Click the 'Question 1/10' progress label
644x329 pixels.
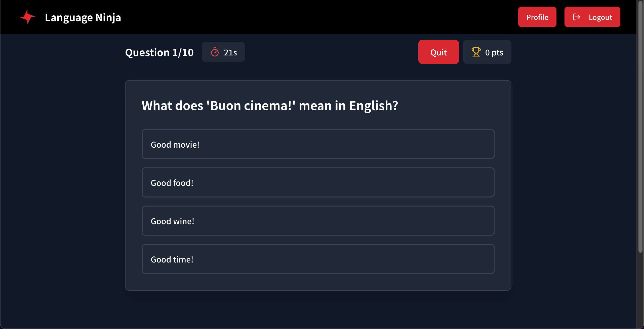[159, 52]
